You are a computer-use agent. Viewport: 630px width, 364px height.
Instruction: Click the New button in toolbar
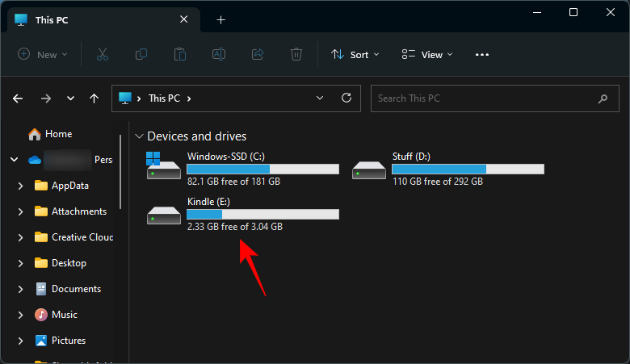coord(43,55)
